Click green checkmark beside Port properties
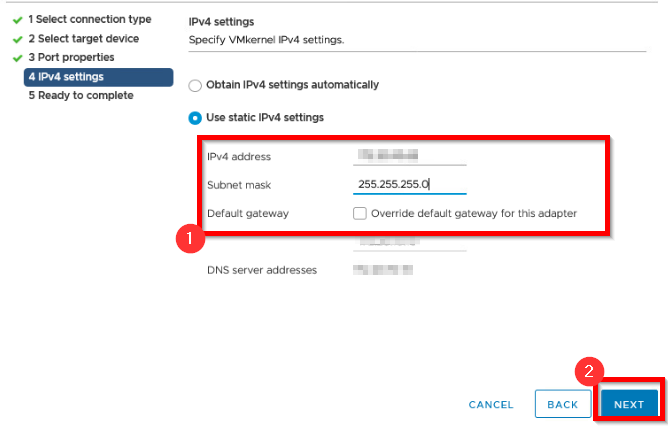This screenshot has width=668, height=426. tap(17, 58)
